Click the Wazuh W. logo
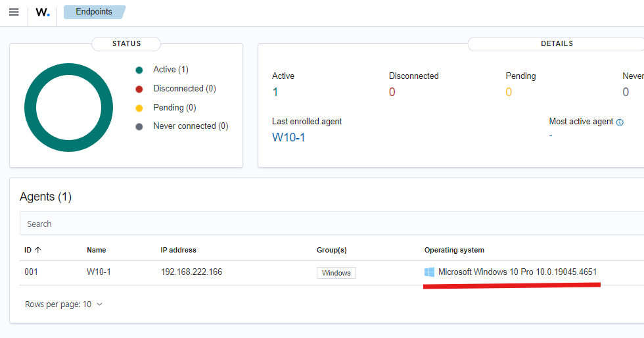This screenshot has height=338, width=644. [x=43, y=12]
